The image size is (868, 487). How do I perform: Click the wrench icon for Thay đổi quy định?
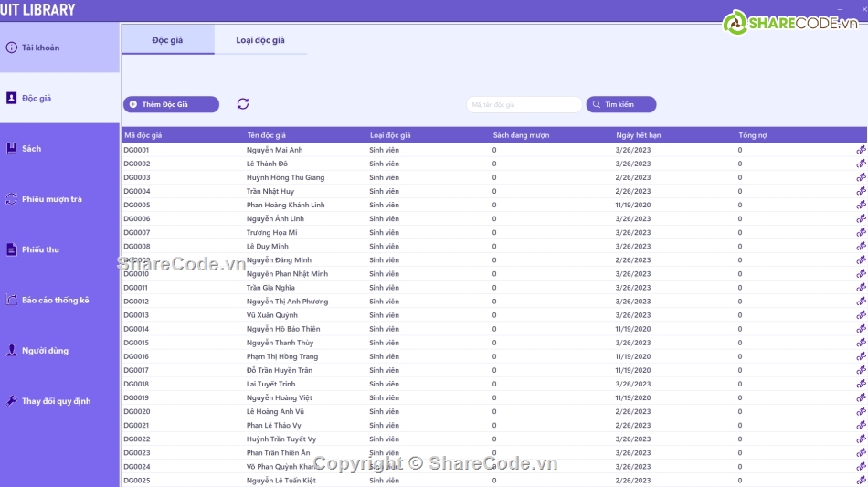click(x=12, y=401)
